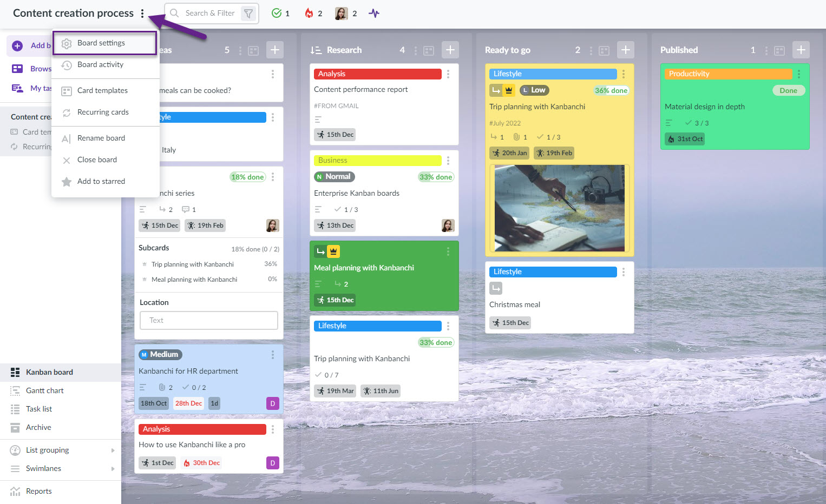The width and height of the screenshot is (826, 504).
Task: Open map photo thumbnail on Trip planning card
Action: [560, 208]
